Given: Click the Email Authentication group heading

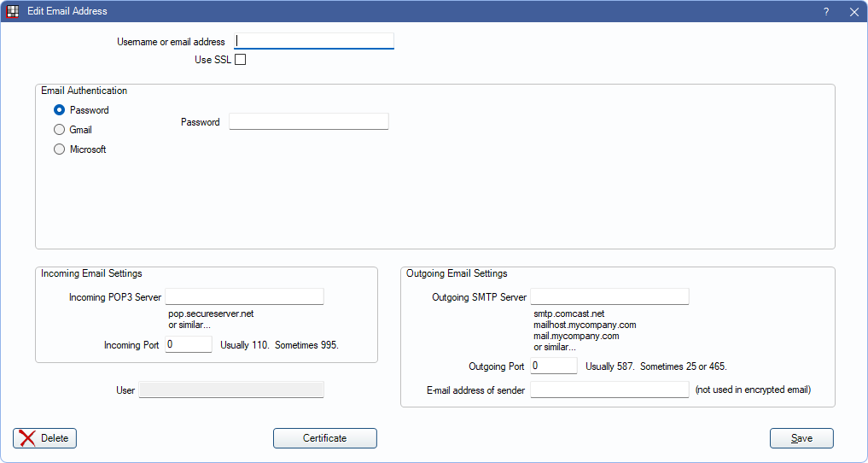Looking at the screenshot, I should coord(84,91).
